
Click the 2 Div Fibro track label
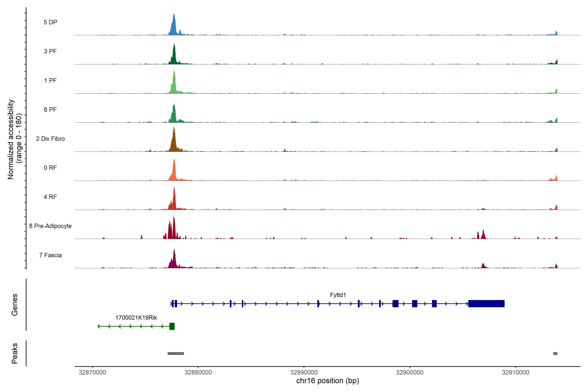pyautogui.click(x=50, y=139)
